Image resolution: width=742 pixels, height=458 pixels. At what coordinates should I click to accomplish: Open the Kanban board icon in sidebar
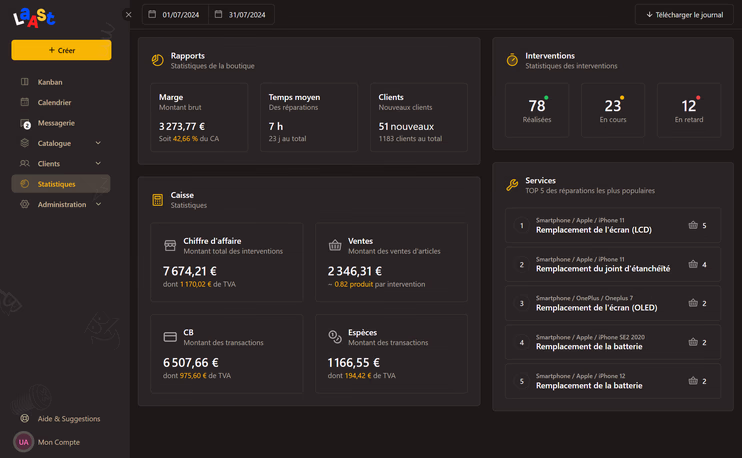tap(25, 82)
